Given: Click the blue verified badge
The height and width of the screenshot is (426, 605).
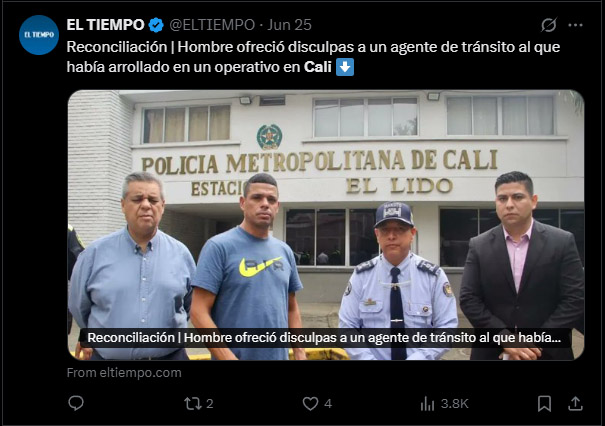Looking at the screenshot, I should click(156, 25).
